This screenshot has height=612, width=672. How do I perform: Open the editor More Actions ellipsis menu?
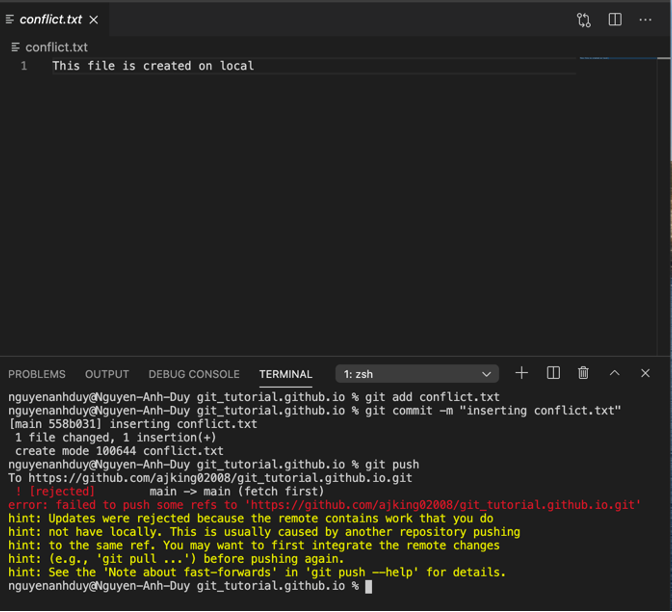645,20
